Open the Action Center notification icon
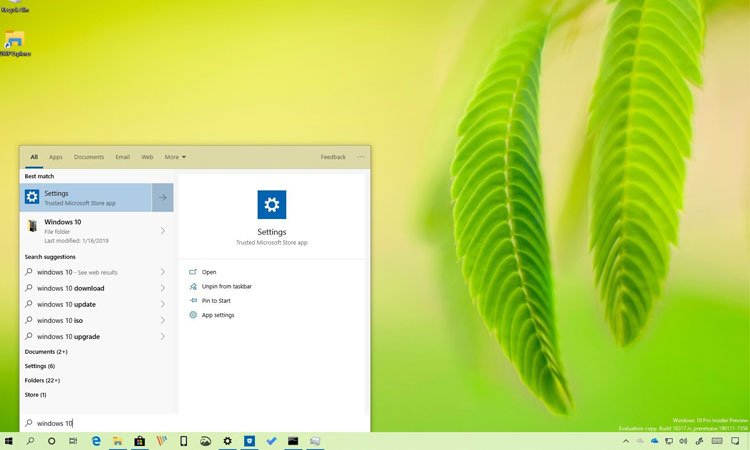Viewport: 750px width, 450px height. coord(736,441)
